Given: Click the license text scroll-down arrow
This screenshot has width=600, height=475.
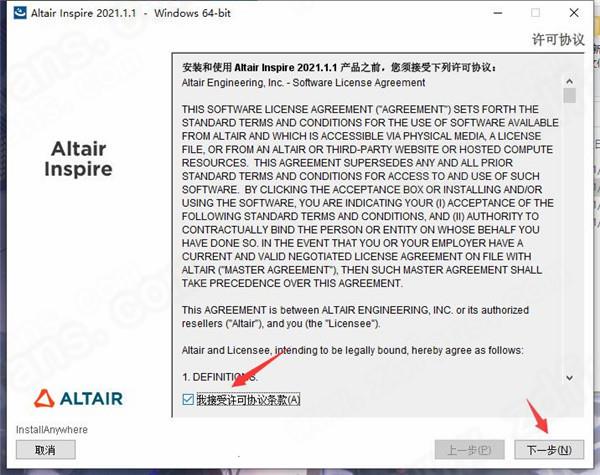Looking at the screenshot, I should point(569,378).
